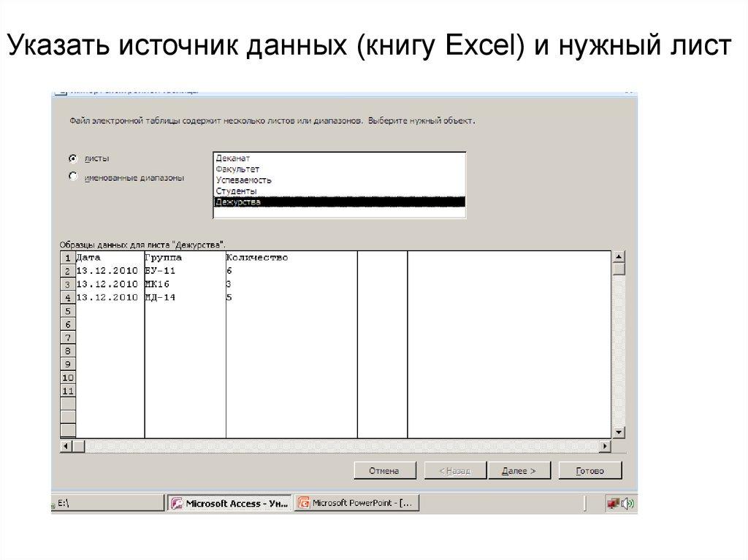
Task: Click the red network tray icon
Action: pos(614,503)
